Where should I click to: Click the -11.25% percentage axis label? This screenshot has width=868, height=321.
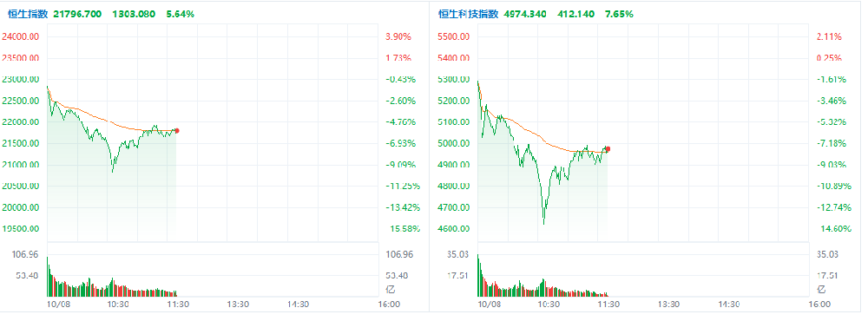point(402,186)
